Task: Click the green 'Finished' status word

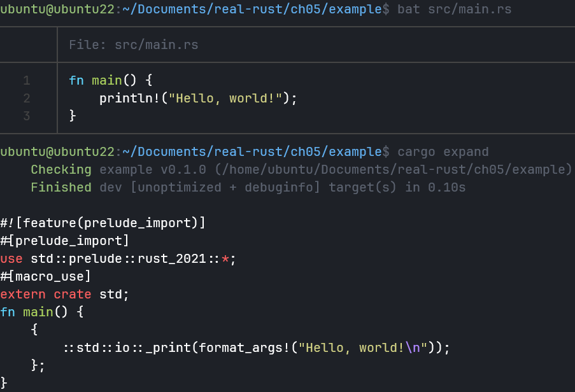Action: tap(61, 187)
